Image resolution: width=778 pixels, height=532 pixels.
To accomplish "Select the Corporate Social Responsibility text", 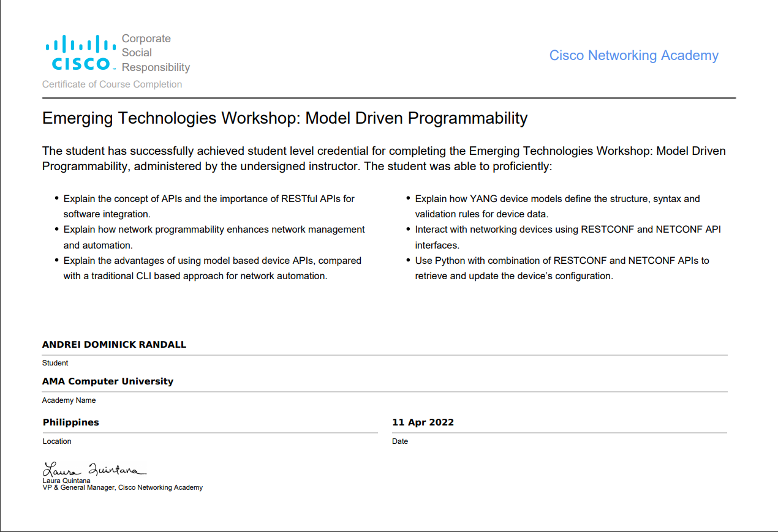I will [x=156, y=53].
